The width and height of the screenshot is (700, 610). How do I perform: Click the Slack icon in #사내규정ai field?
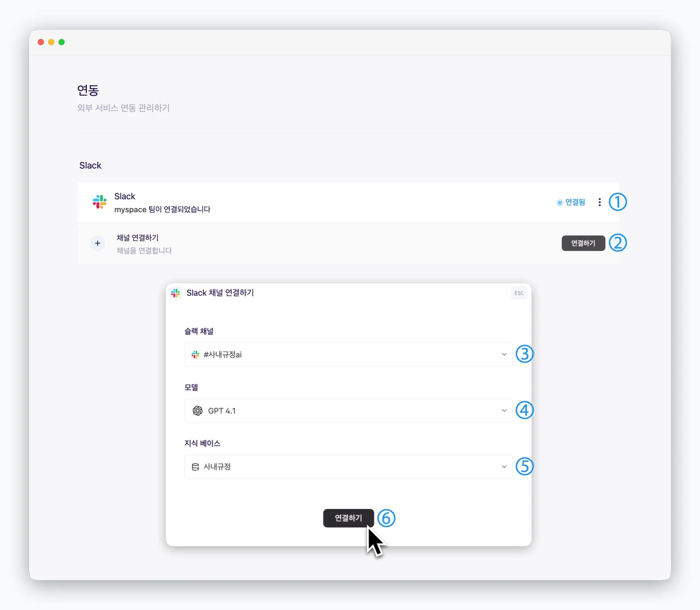pyautogui.click(x=195, y=355)
